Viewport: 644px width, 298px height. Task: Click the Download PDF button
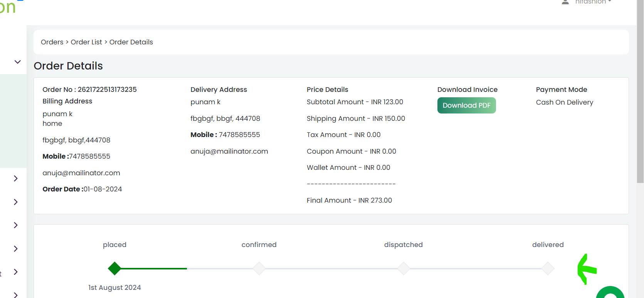coord(466,105)
